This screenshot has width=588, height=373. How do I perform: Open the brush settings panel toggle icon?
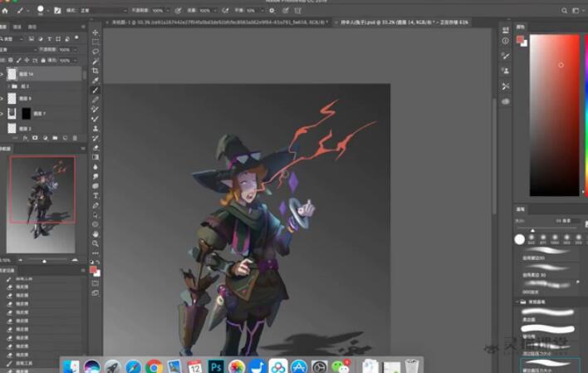click(x=57, y=11)
